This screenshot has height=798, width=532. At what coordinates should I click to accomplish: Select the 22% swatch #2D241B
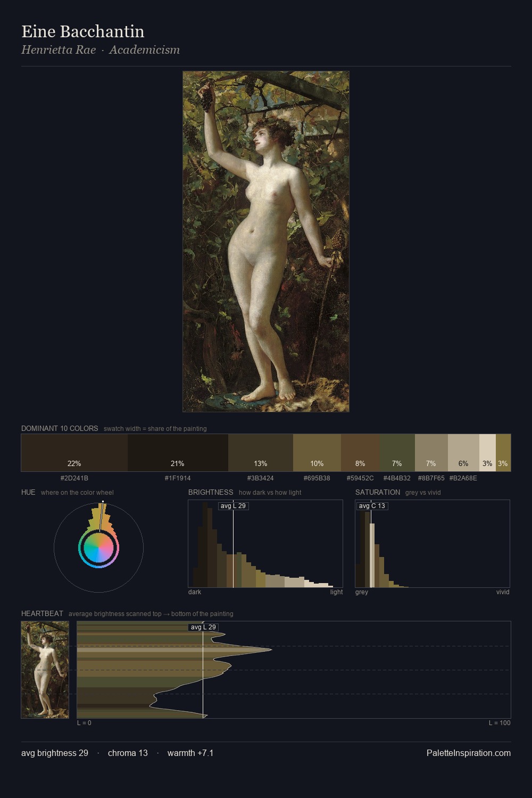tap(74, 453)
